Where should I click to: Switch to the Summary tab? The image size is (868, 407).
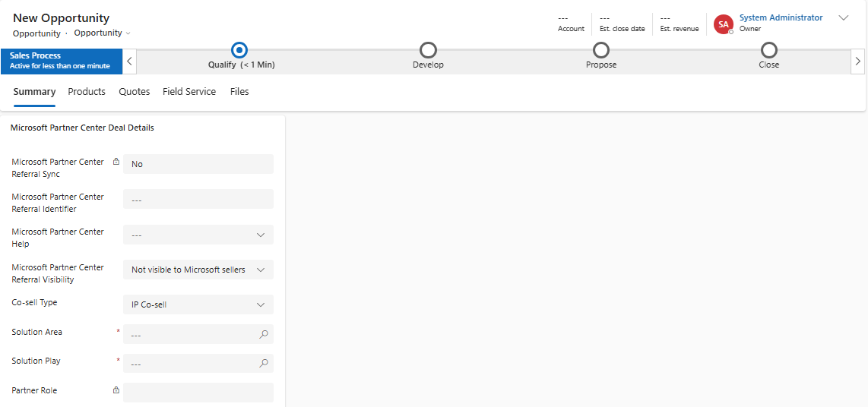tap(34, 92)
